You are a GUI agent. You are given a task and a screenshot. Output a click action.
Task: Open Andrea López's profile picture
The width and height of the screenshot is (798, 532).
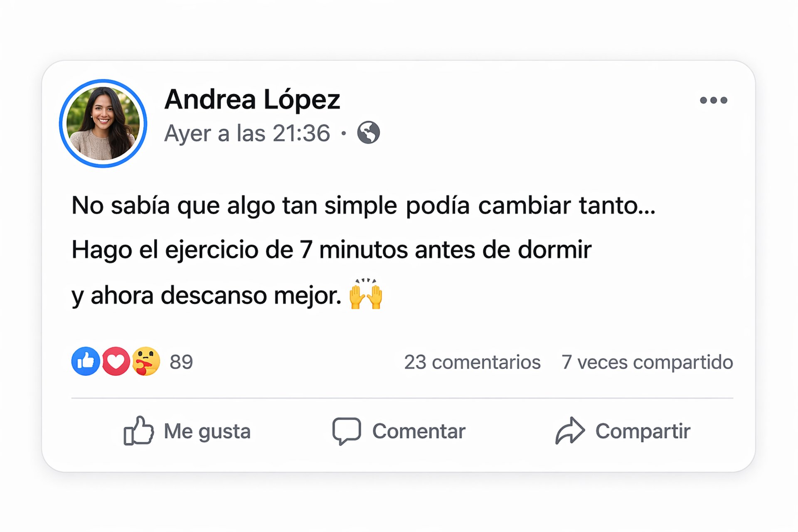103,123
